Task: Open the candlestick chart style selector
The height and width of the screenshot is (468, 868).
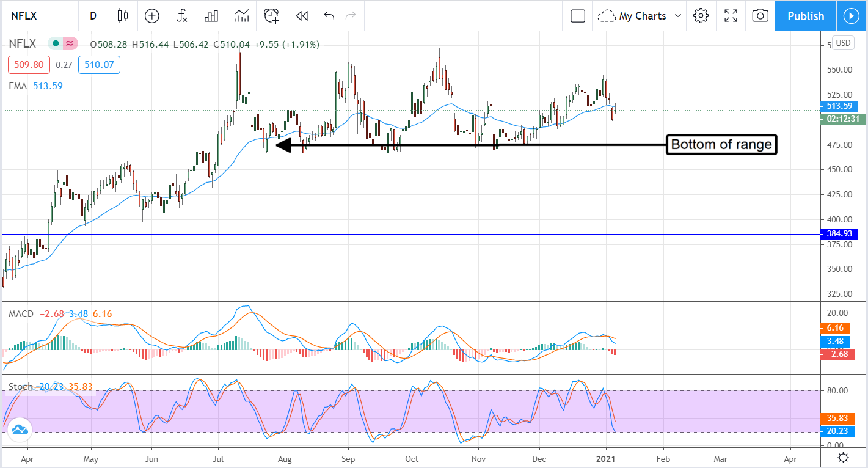Action: pyautogui.click(x=123, y=16)
